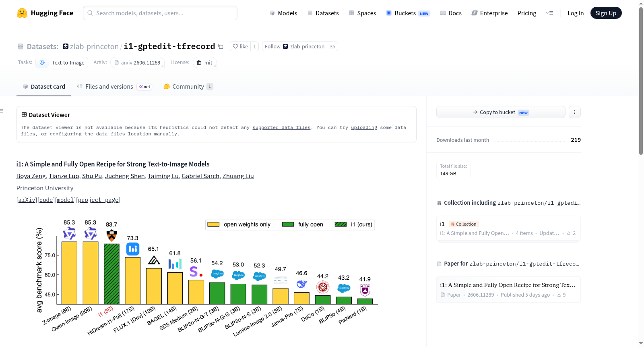This screenshot has width=644, height=347.
Task: Click the heart like button
Action: click(240, 46)
